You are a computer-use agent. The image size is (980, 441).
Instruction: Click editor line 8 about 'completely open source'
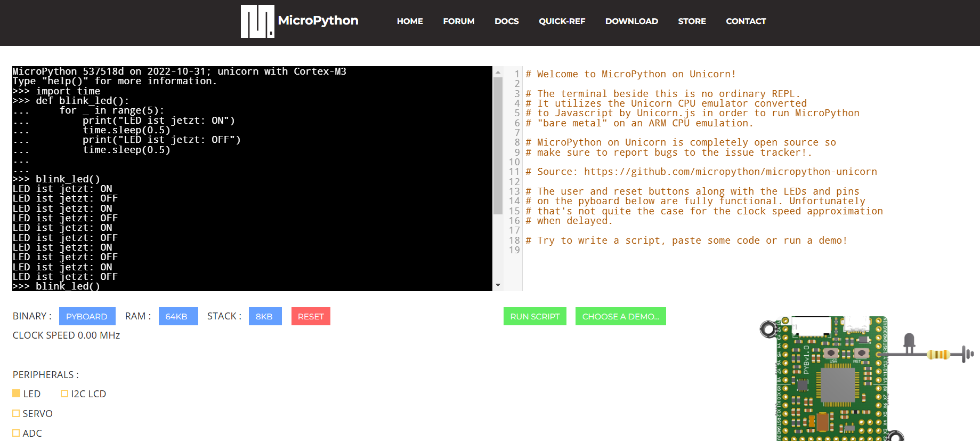pos(681,142)
